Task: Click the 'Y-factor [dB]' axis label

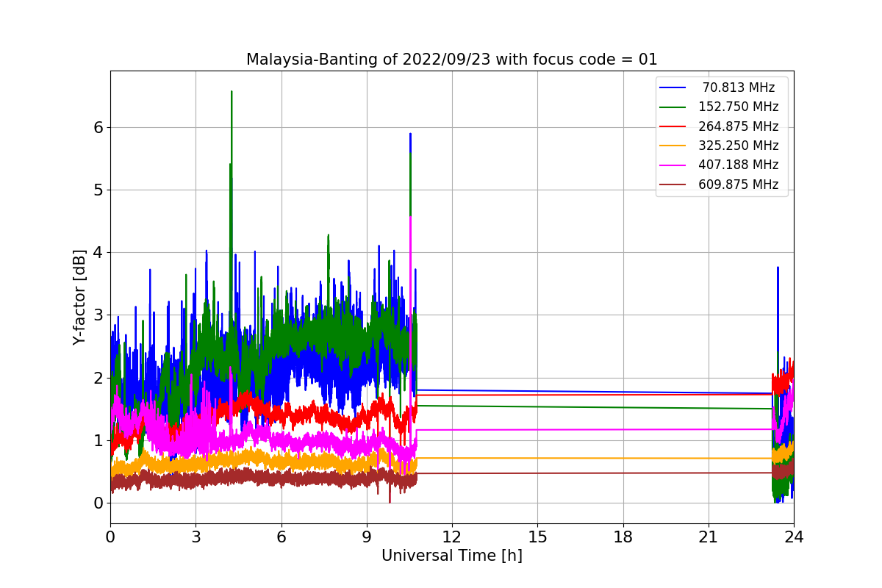Action: pos(79,297)
